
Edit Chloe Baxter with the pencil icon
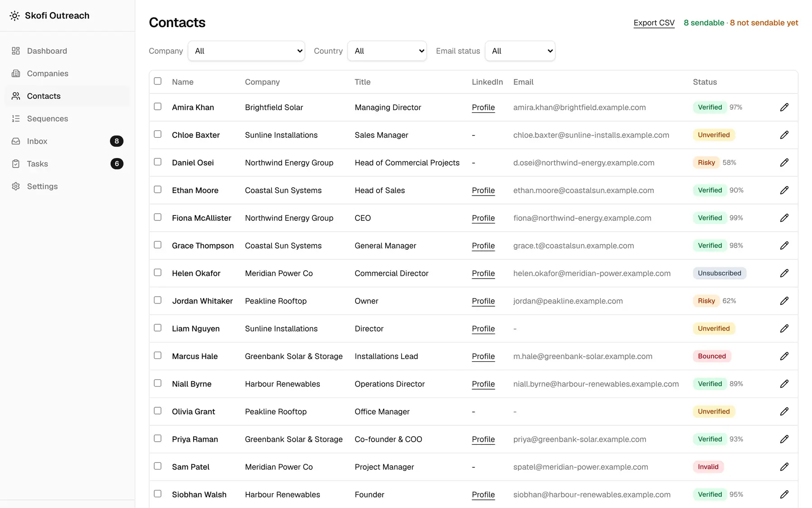[x=784, y=135]
